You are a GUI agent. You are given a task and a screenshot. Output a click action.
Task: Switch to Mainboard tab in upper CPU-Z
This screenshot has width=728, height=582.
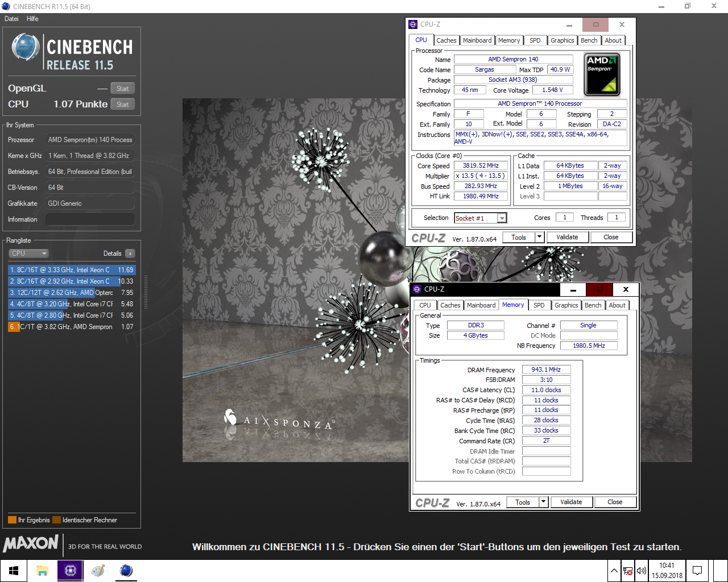[477, 40]
